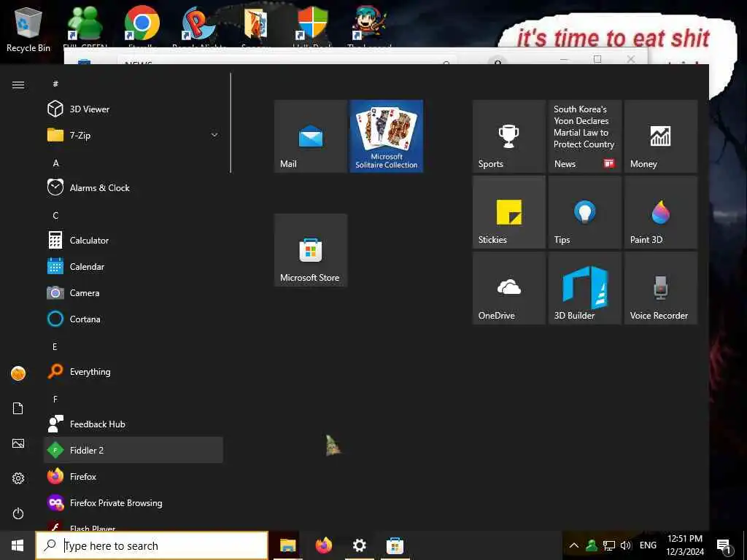Launch Fiddler 2
The width and height of the screenshot is (747, 560).
click(x=133, y=450)
